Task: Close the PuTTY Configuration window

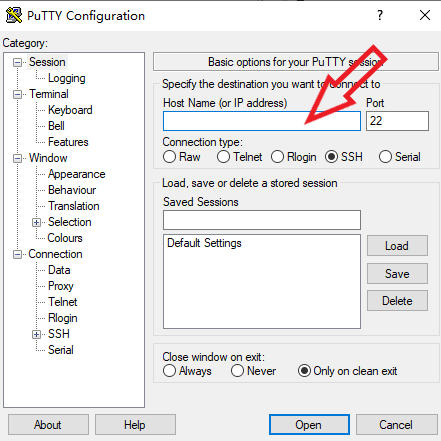Action: pos(425,15)
